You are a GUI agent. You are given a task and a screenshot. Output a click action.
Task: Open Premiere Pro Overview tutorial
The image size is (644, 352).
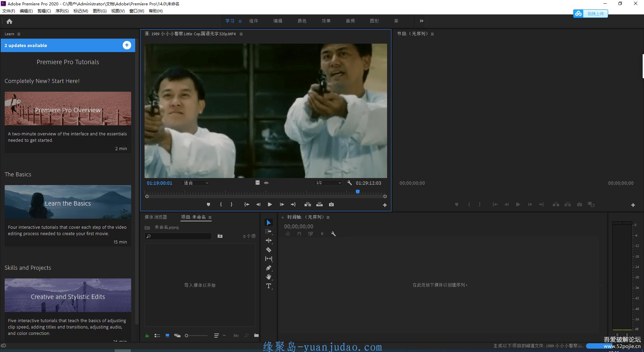68,108
